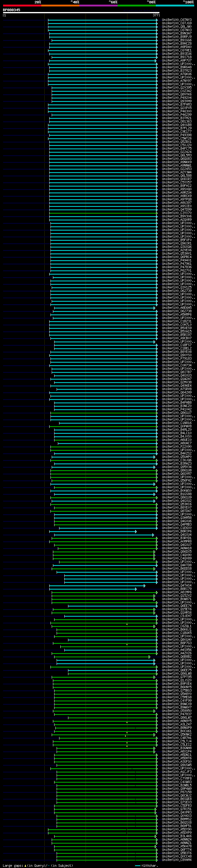This screenshot has width=197, height=868.
Task: Select the UniRef100_Q7RI51 label
Action: coord(177,809)
